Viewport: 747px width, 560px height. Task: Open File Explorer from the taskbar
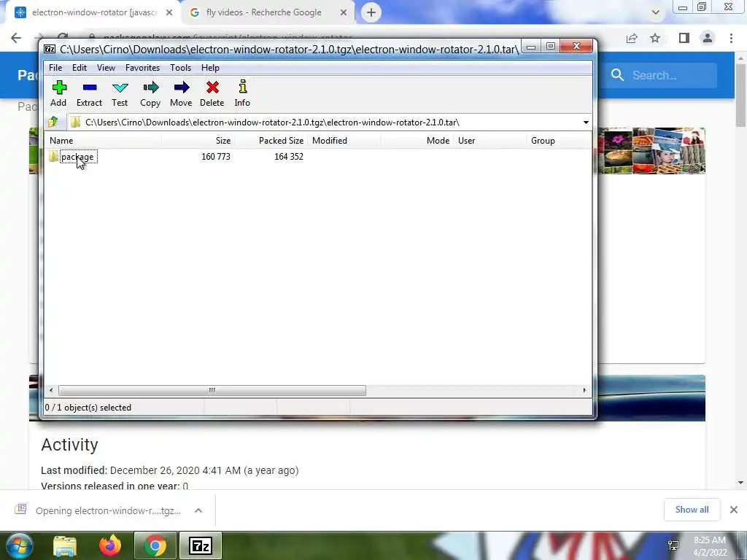point(65,545)
